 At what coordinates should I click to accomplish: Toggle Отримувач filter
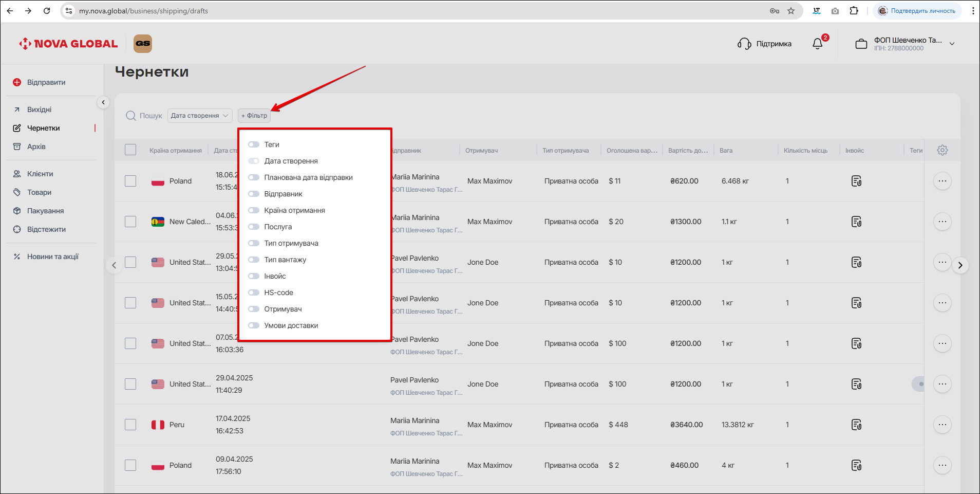click(254, 309)
